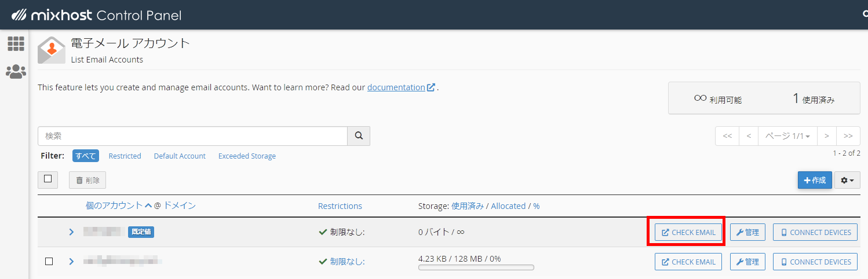Toggle the select-all accounts checkbox
Image resolution: width=868 pixels, height=279 pixels.
48,179
